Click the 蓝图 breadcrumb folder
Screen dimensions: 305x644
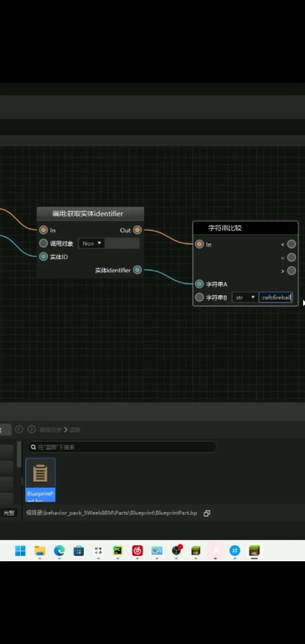75,430
